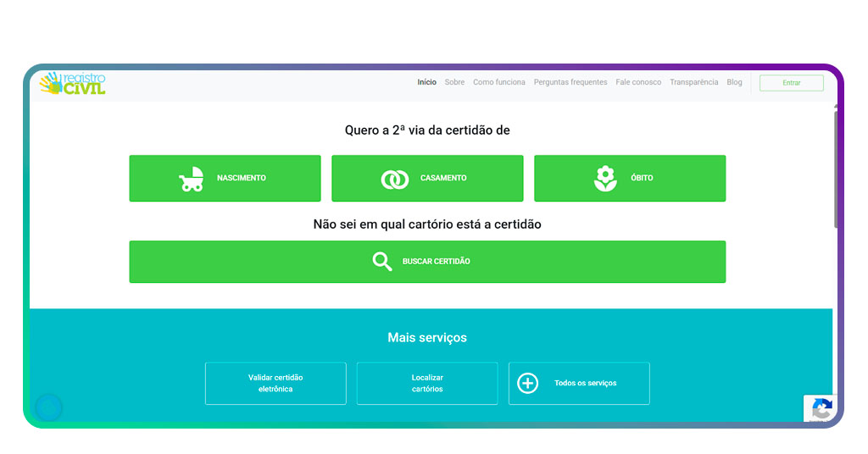Open the Sobre page

point(454,82)
